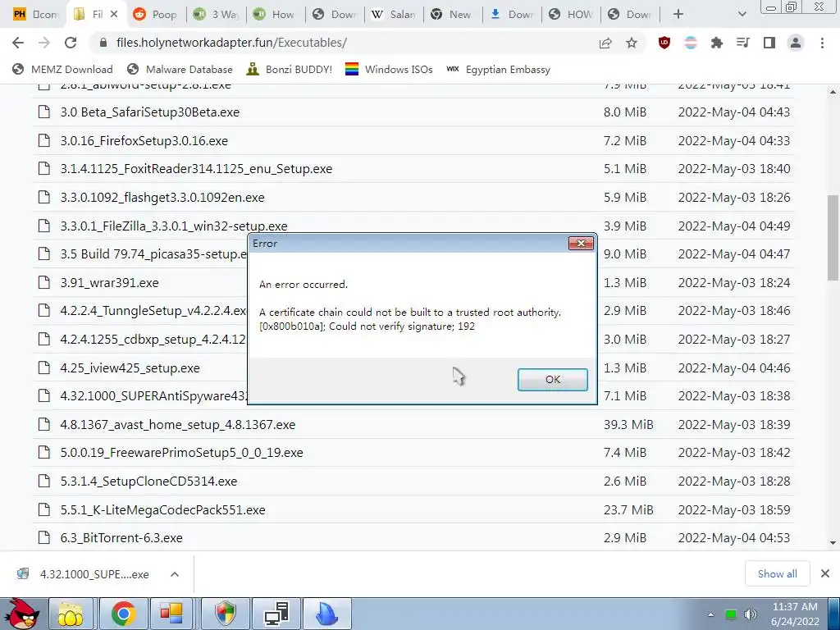Open the uBlock Origin extension
The width and height of the screenshot is (840, 630).
coord(664,43)
